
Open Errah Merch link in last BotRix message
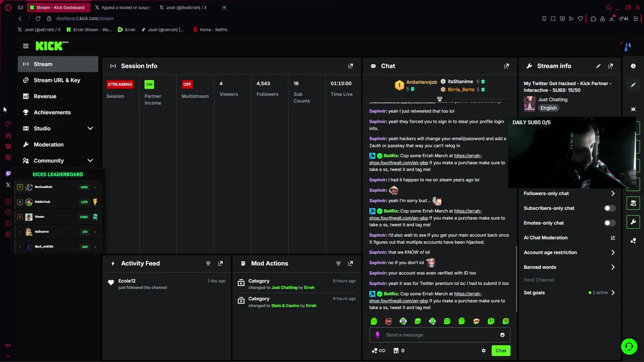pyautogui.click(x=425, y=298)
